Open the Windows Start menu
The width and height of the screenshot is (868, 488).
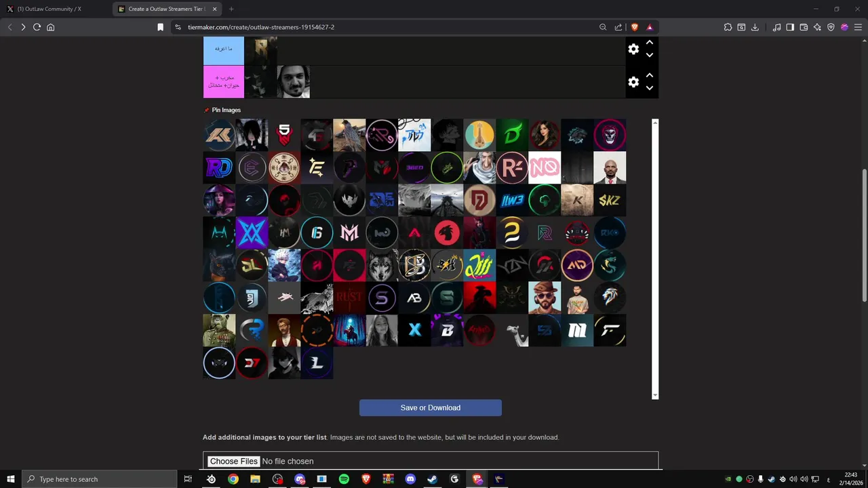coord(11,479)
